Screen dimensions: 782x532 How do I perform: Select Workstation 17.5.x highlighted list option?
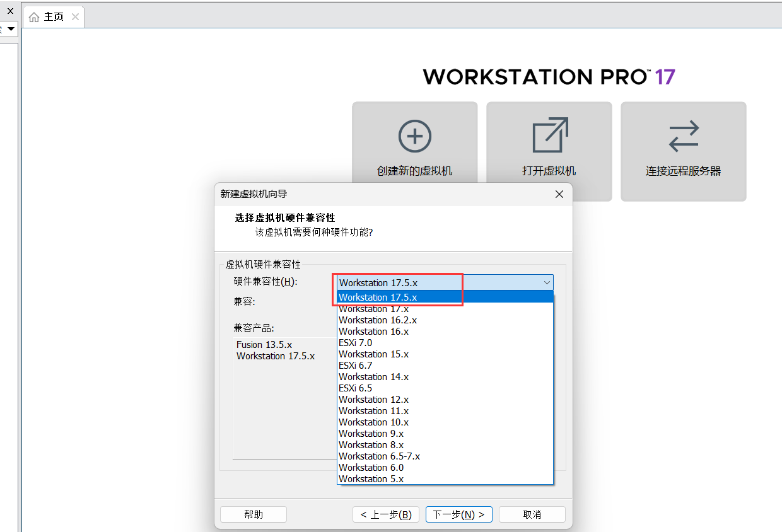[x=445, y=297]
